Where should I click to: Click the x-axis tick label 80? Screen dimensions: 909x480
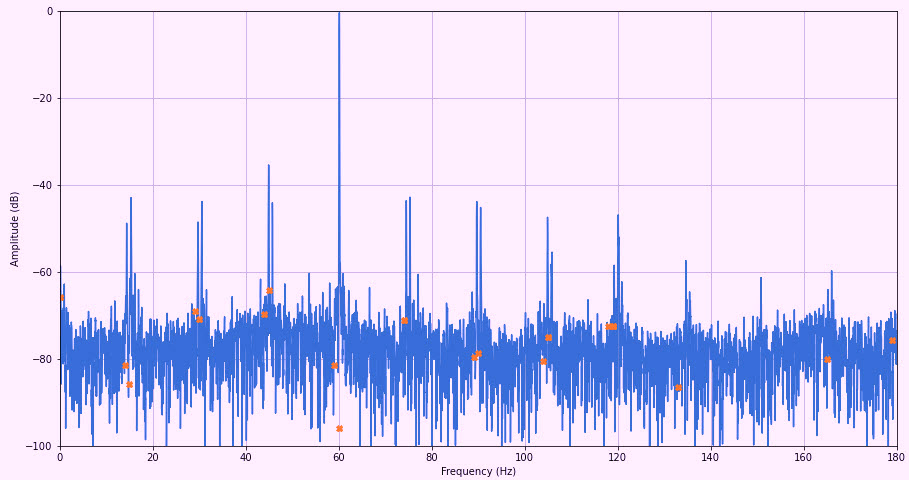tap(432, 457)
